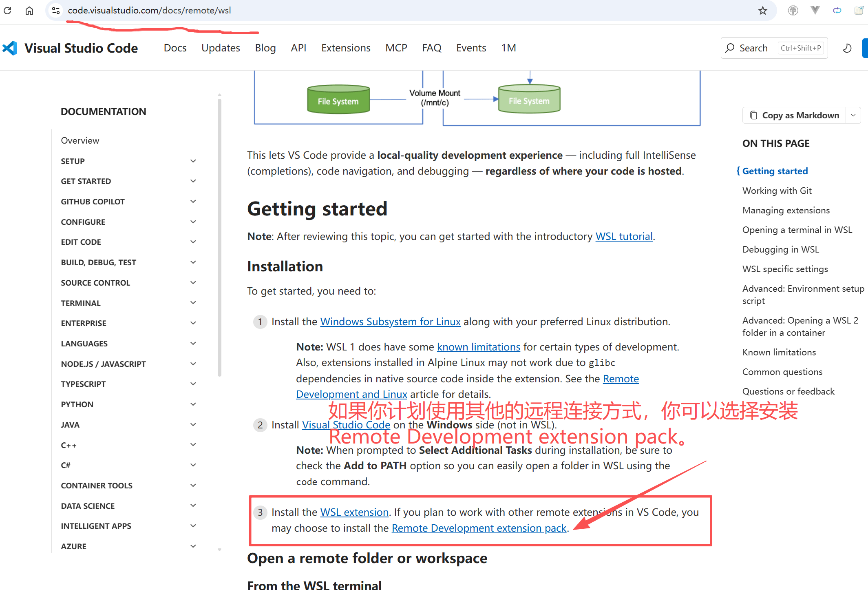
Task: Click the Search input field
Action: [774, 48]
